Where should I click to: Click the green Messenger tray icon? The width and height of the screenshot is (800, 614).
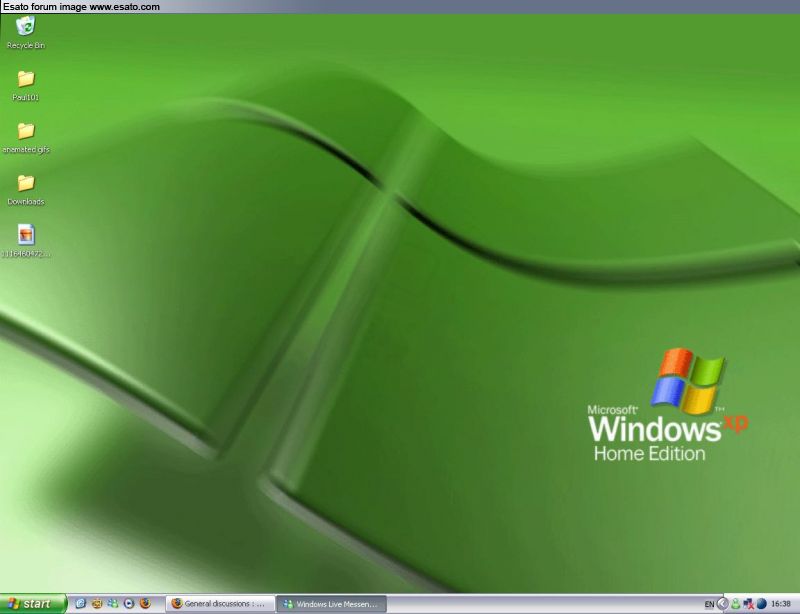pyautogui.click(x=736, y=604)
